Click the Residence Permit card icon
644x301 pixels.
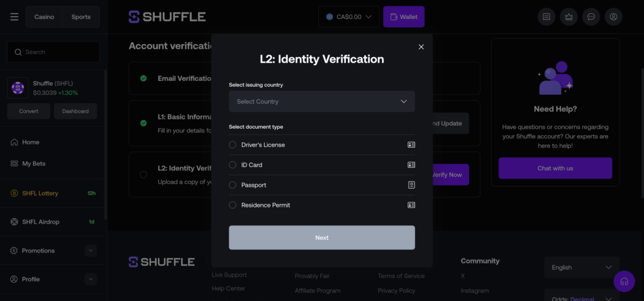click(411, 205)
